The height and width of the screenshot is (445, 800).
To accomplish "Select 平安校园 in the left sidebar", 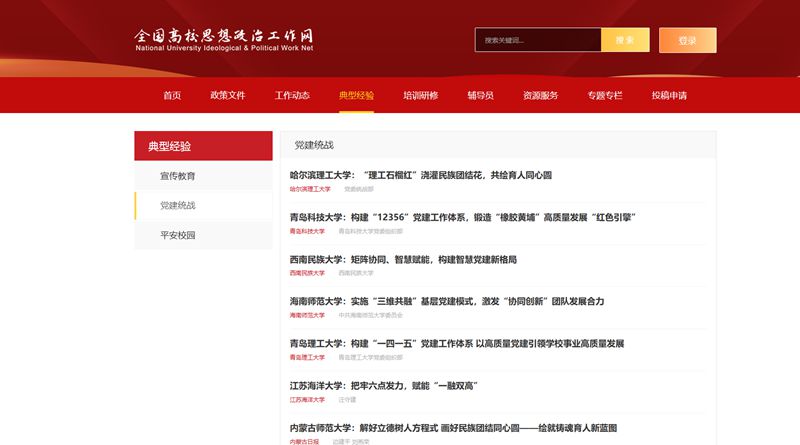I will point(178,236).
